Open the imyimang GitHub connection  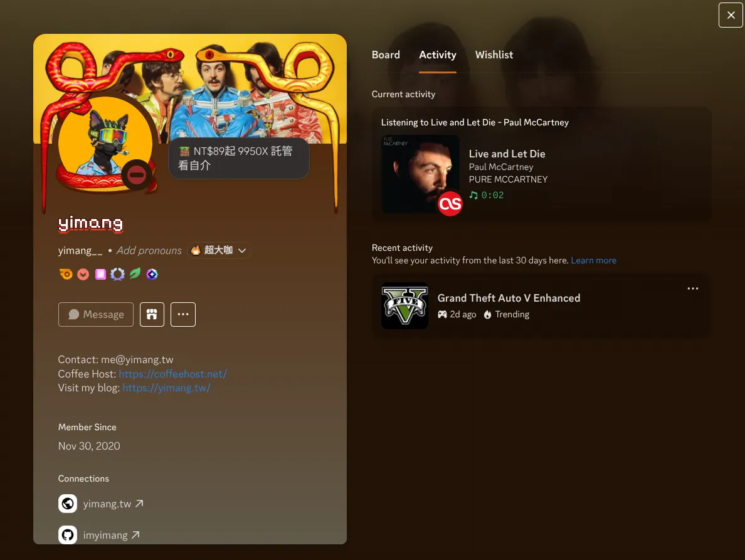point(105,536)
